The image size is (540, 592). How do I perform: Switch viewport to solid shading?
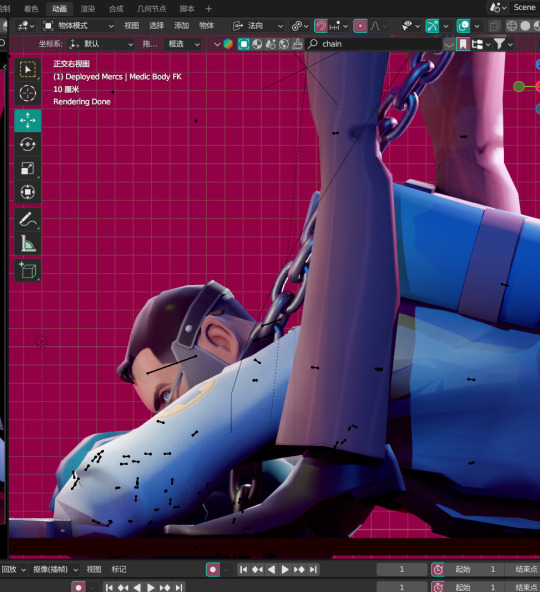coord(525,26)
